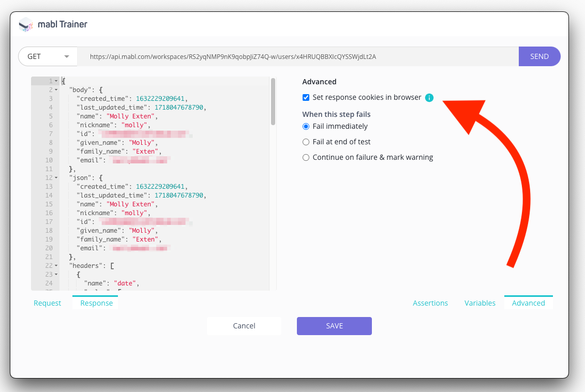
Task: Click given_name "Molly" on line 8
Action: 141,143
